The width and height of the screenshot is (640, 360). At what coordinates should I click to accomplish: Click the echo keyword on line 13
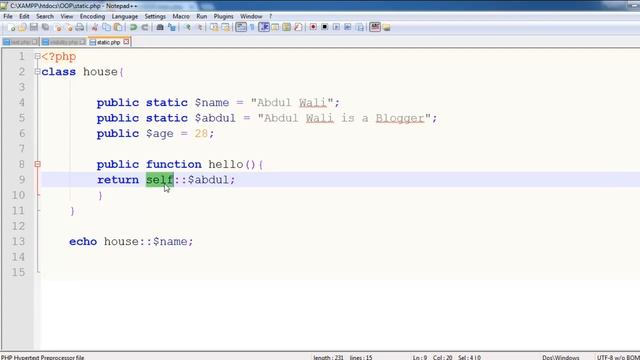tap(83, 241)
